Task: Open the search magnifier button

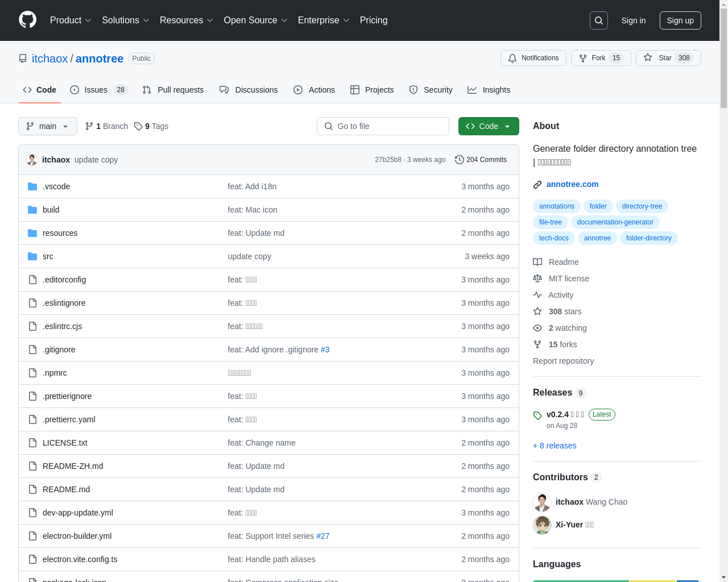Action: point(599,20)
